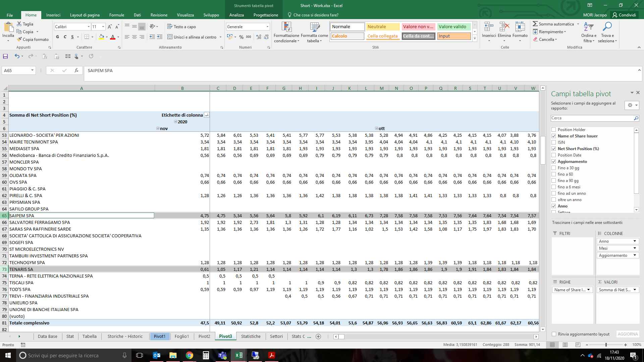The image size is (644, 362).
Task: Open the Generale number format dropdown
Action: click(x=267, y=27)
